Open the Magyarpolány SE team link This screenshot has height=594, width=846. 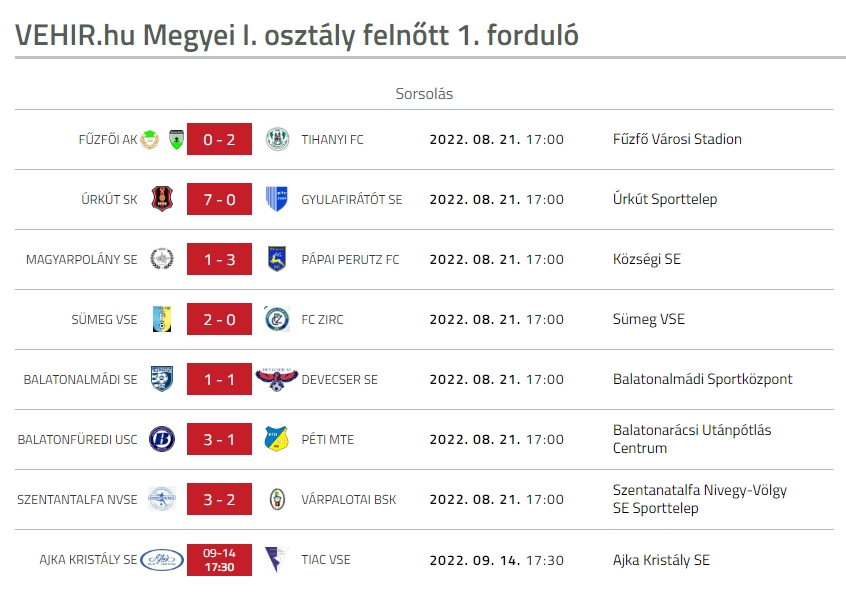click(81, 260)
